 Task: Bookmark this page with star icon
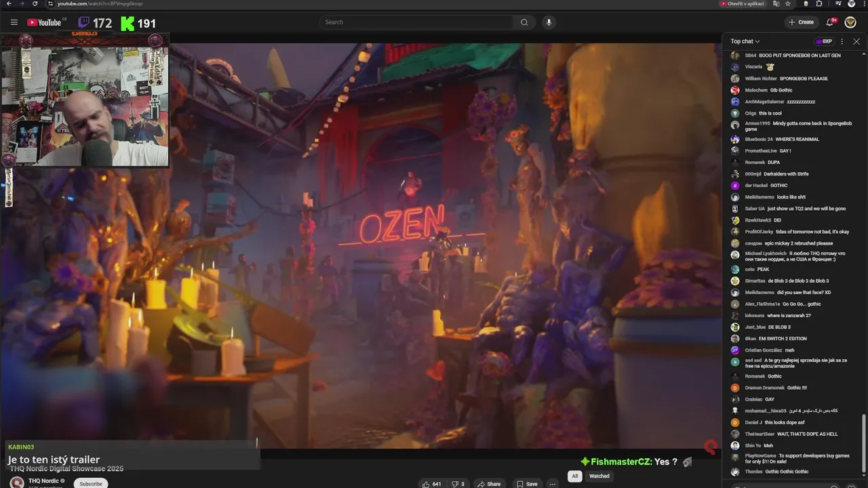787,3
